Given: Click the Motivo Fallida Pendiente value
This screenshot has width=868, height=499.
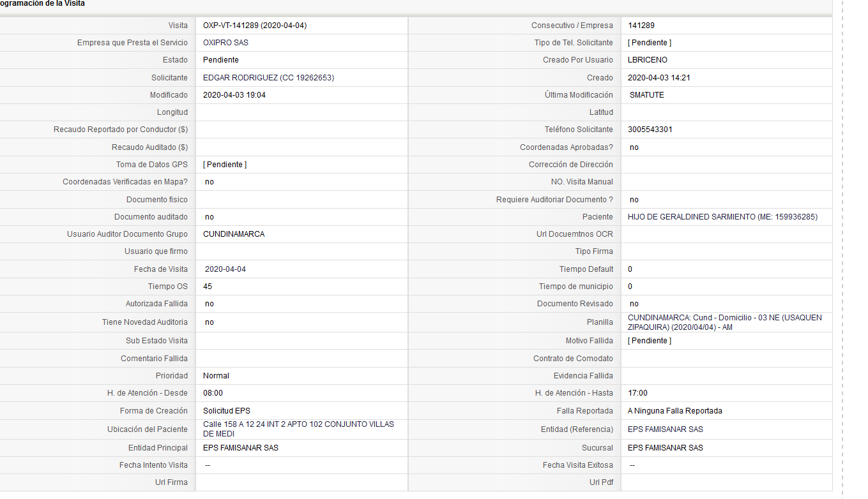Looking at the screenshot, I should (x=650, y=341).
